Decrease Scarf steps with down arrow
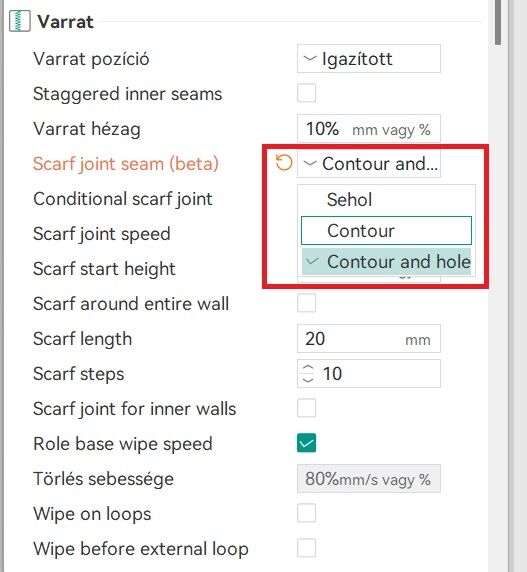Viewport: 527px width, 572px height. pos(308,379)
